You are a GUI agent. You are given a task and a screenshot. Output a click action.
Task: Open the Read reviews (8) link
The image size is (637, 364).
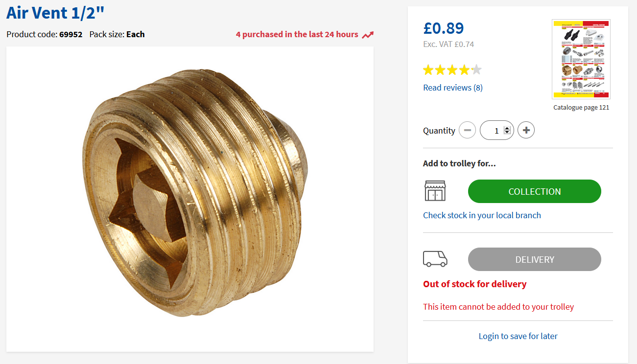[x=452, y=88]
